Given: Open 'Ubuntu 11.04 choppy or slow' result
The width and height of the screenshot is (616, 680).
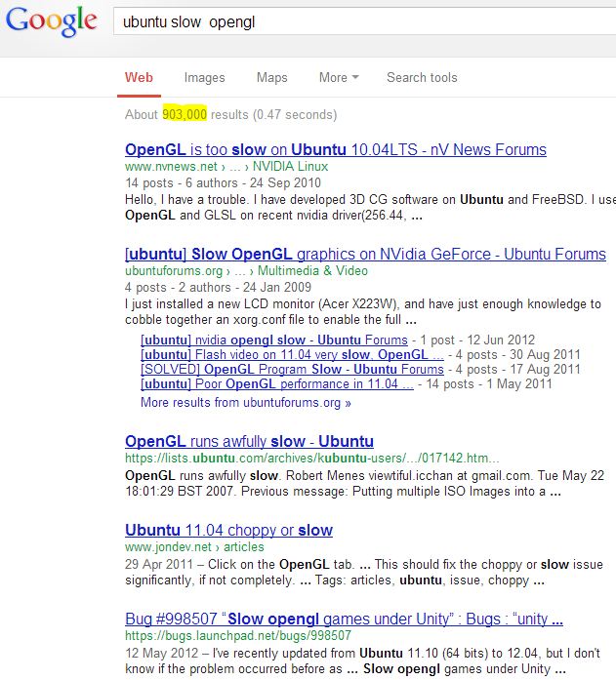Looking at the screenshot, I should (228, 531).
